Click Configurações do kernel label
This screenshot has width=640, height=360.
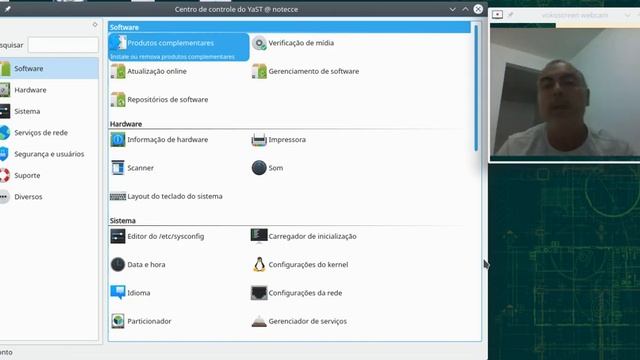308,264
